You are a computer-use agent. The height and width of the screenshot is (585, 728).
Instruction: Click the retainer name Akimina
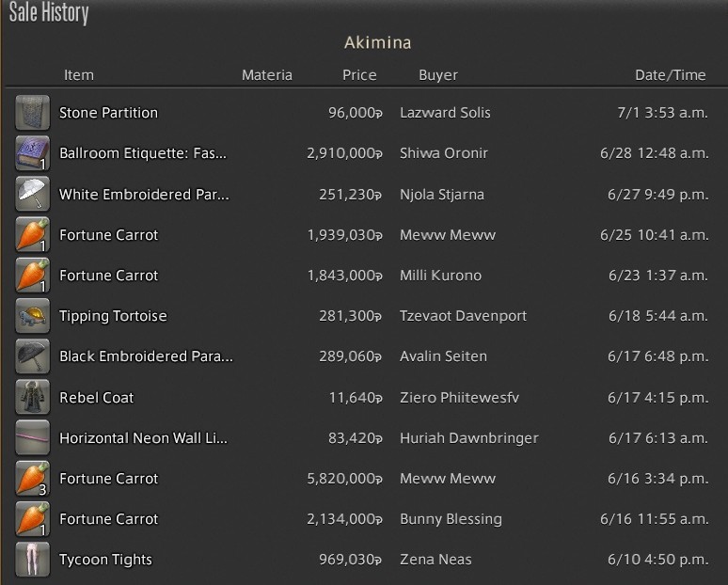click(378, 42)
